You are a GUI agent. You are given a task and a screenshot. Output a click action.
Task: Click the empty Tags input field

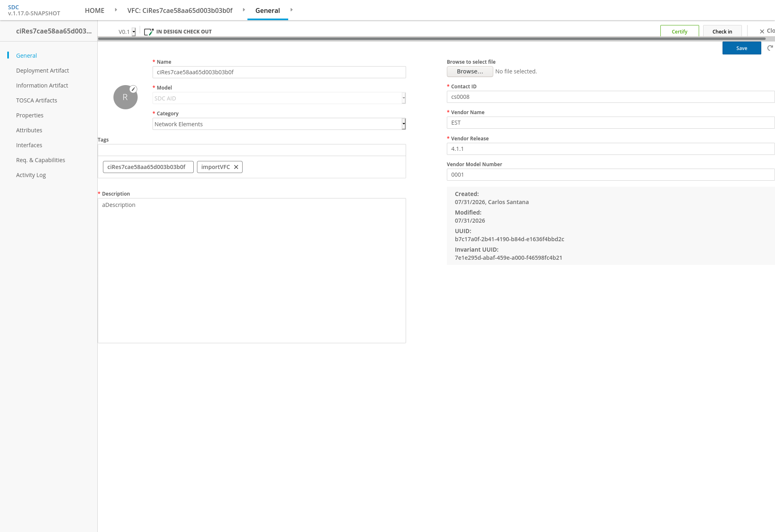[251, 150]
